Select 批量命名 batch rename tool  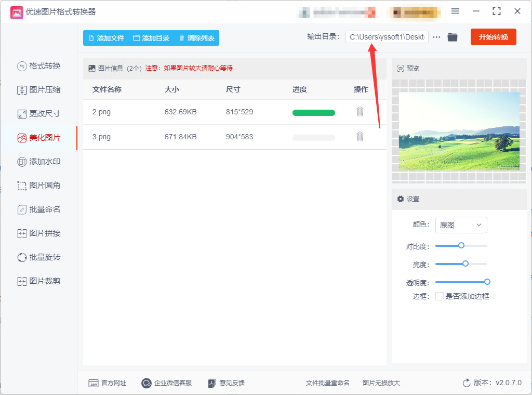[x=39, y=209]
